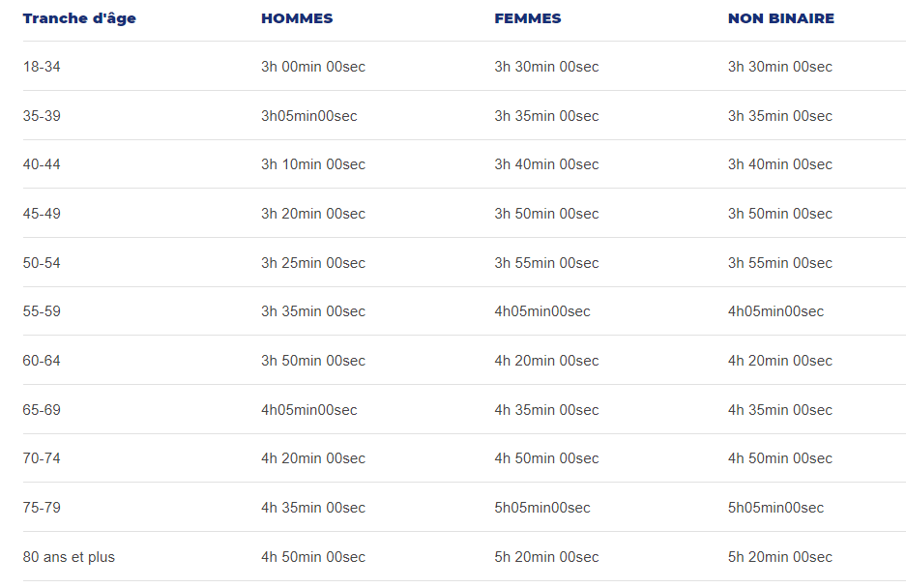Click the men's 80 and over time 4h 50min 00sec
The height and width of the screenshot is (588, 906).
(x=313, y=557)
